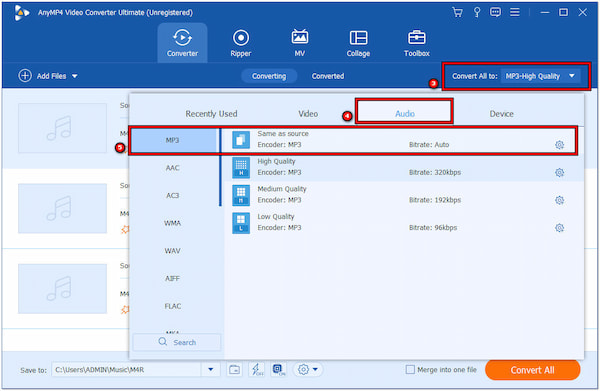The height and width of the screenshot is (391, 600).
Task: Click the Add Files plus icon
Action: coord(25,76)
